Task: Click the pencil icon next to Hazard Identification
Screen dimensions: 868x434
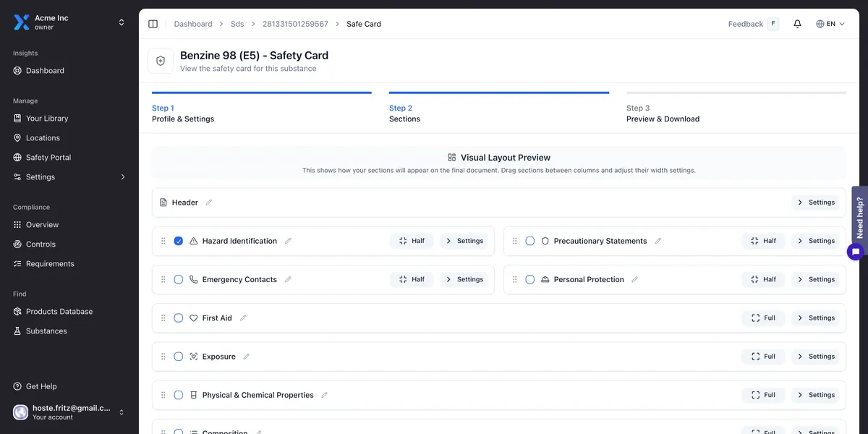Action: coord(288,241)
